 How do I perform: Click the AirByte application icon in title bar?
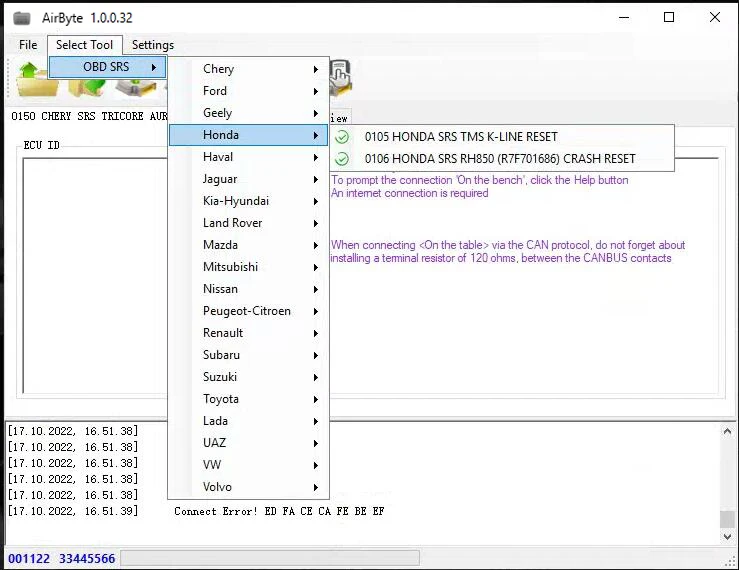(22, 18)
